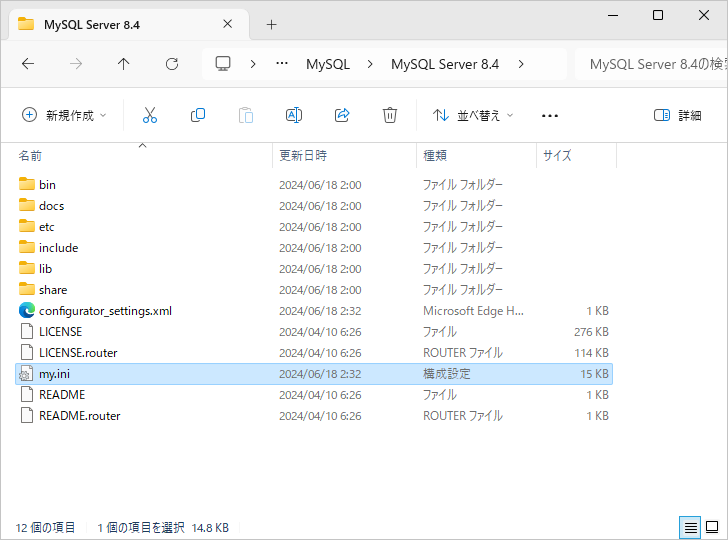Screen dimensions: 728x540
Task: Go back with the left arrow
Action: click(28, 64)
